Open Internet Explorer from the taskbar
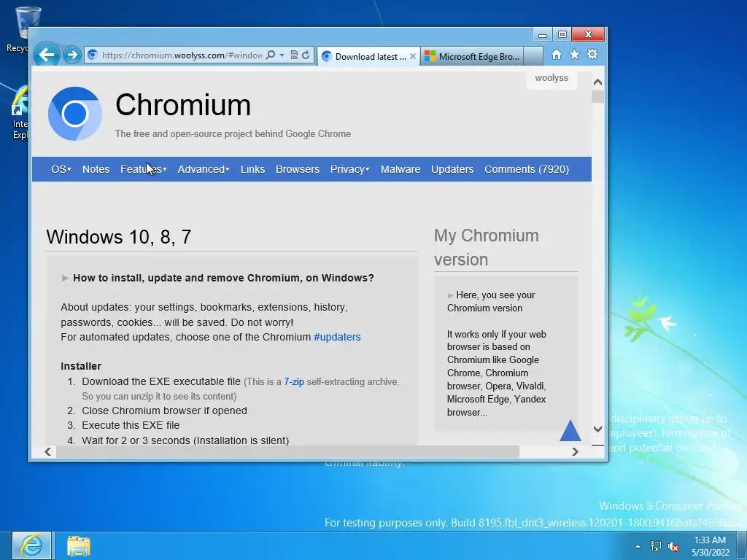This screenshot has width=747, height=560. tap(31, 545)
